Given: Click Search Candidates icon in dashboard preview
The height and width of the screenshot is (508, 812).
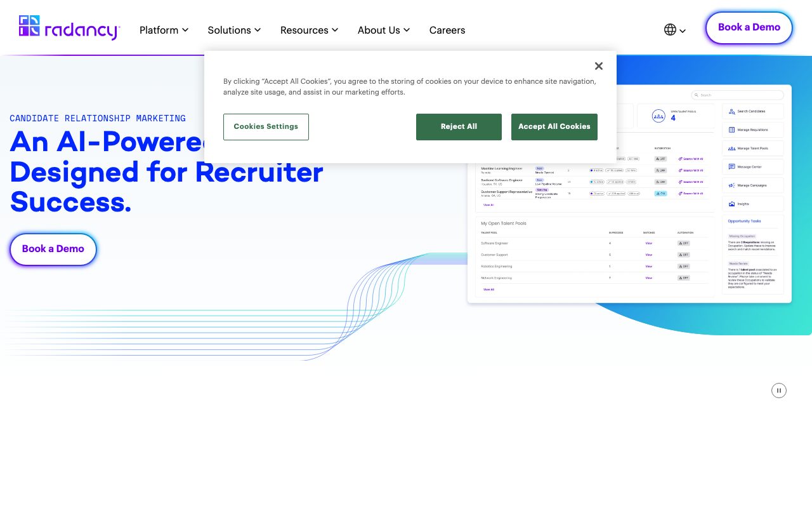Looking at the screenshot, I should point(732,111).
